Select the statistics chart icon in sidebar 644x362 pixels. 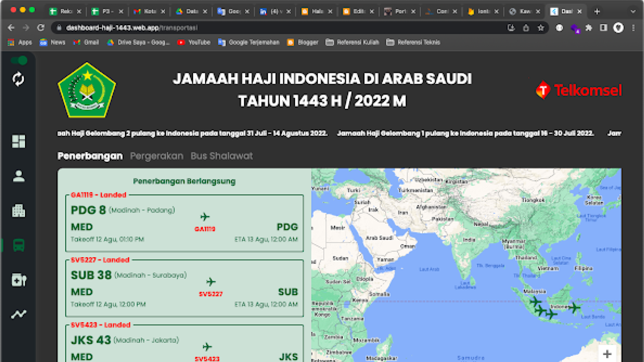[x=18, y=314]
